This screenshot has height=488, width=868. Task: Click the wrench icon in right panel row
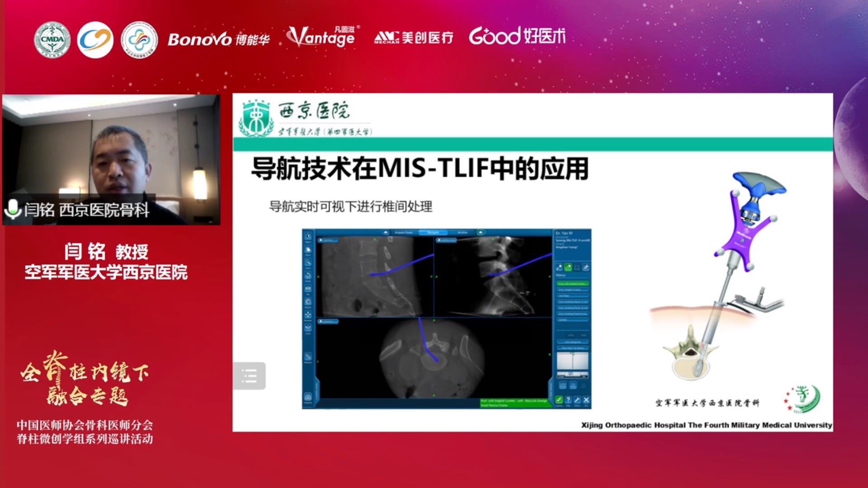(586, 267)
